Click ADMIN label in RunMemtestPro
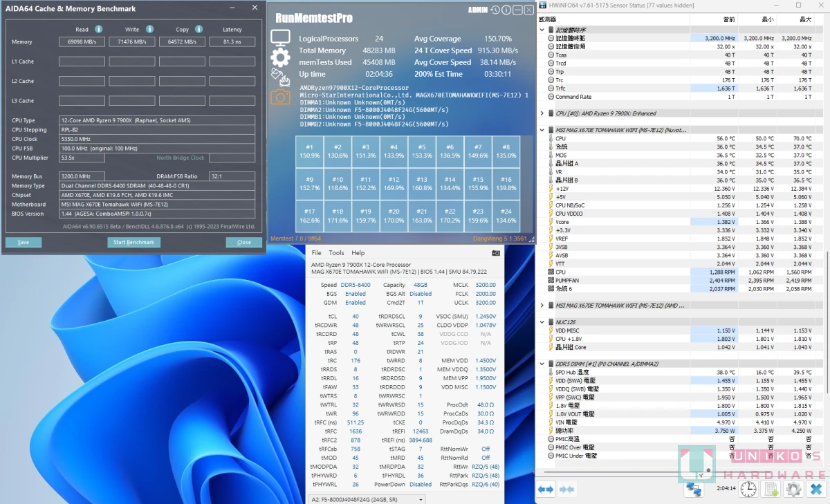Viewport: 830px width, 504px height. coord(478,10)
